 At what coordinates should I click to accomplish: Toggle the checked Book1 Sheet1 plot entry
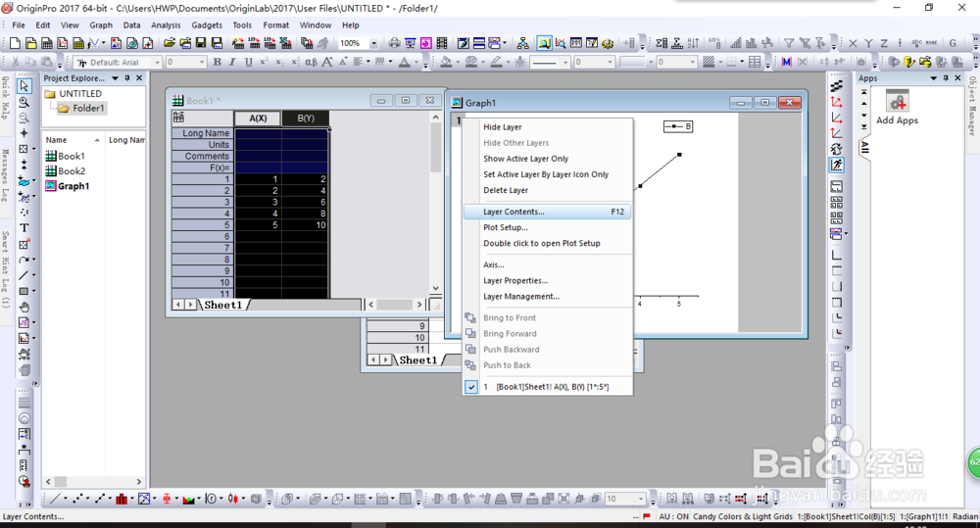point(549,387)
